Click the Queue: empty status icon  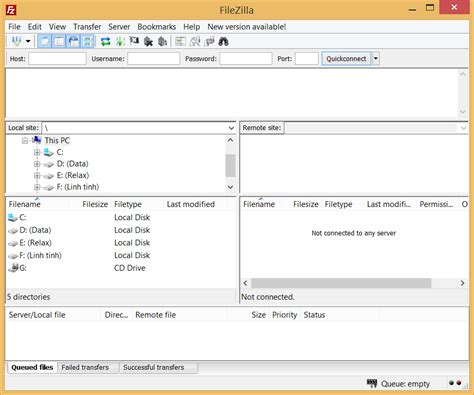click(x=372, y=383)
